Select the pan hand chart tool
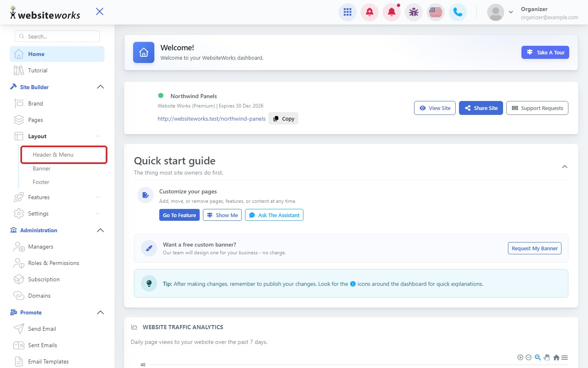Viewport: 588px width, 368px height. click(547, 357)
